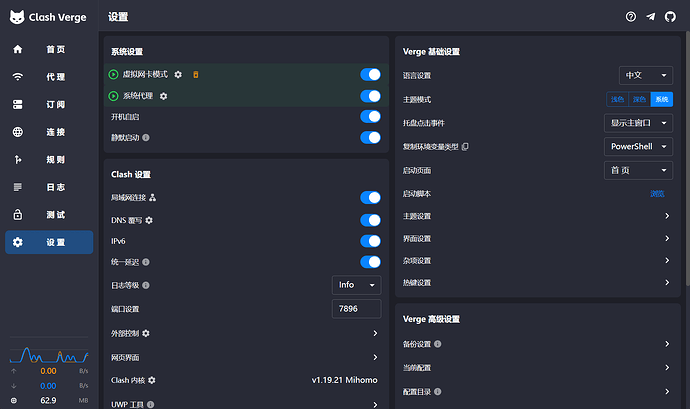
Task: Click the help manual question icon
Action: click(x=631, y=17)
